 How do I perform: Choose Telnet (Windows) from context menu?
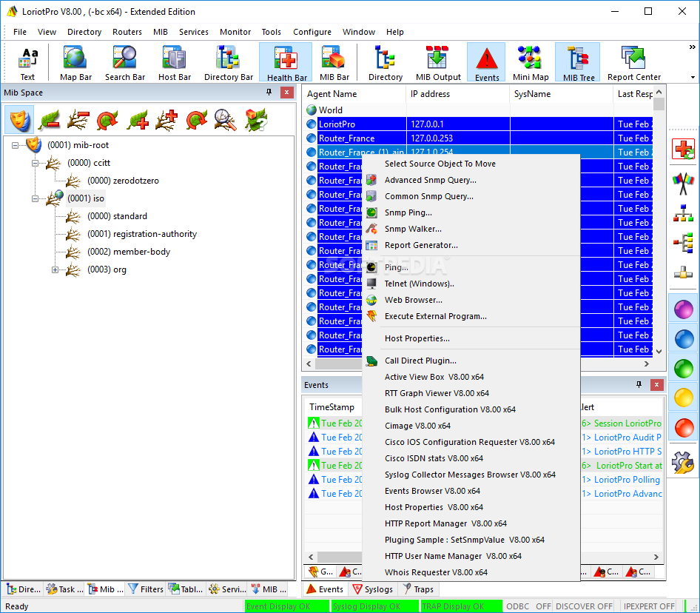(471, 284)
